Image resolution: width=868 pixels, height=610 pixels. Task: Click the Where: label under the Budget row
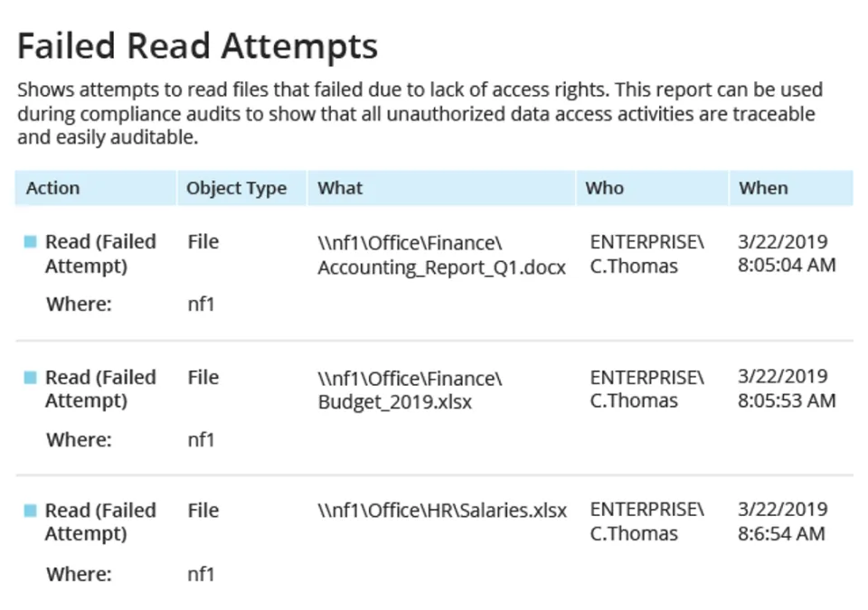(79, 440)
